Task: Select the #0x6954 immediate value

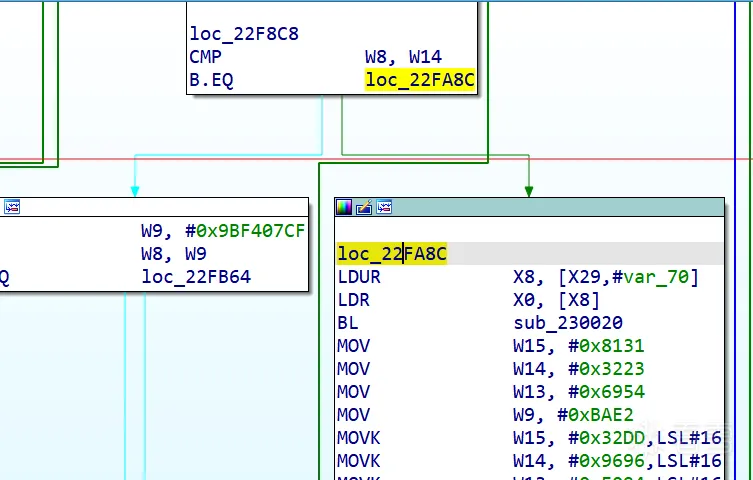Action: click(606, 392)
